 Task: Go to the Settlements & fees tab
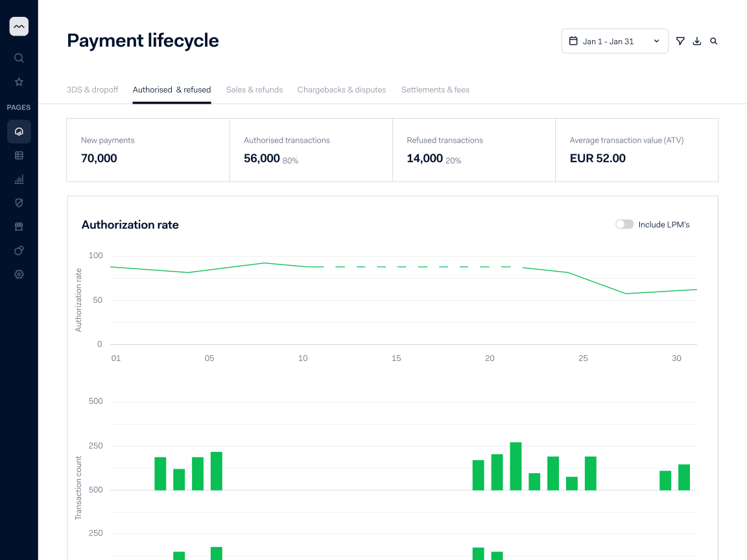click(x=435, y=89)
